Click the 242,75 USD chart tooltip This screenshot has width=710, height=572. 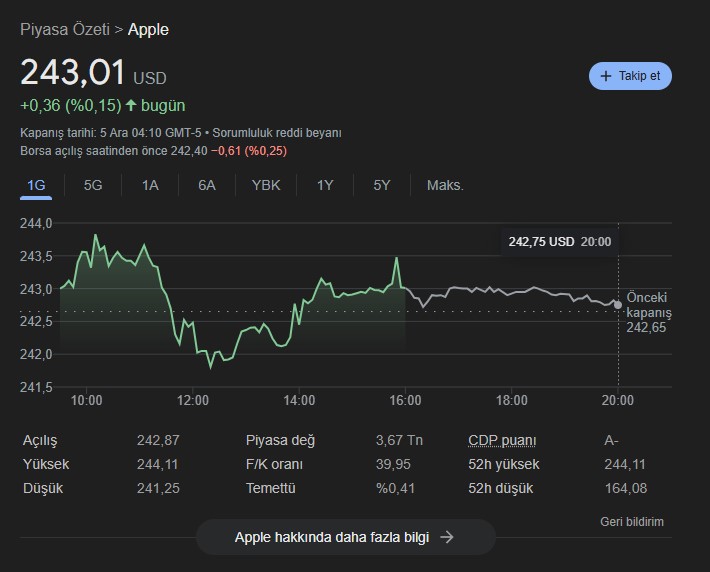tap(560, 241)
